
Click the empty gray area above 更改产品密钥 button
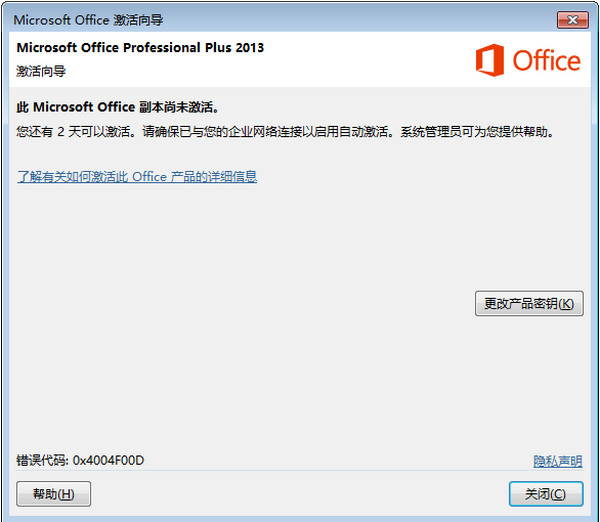pos(529,237)
